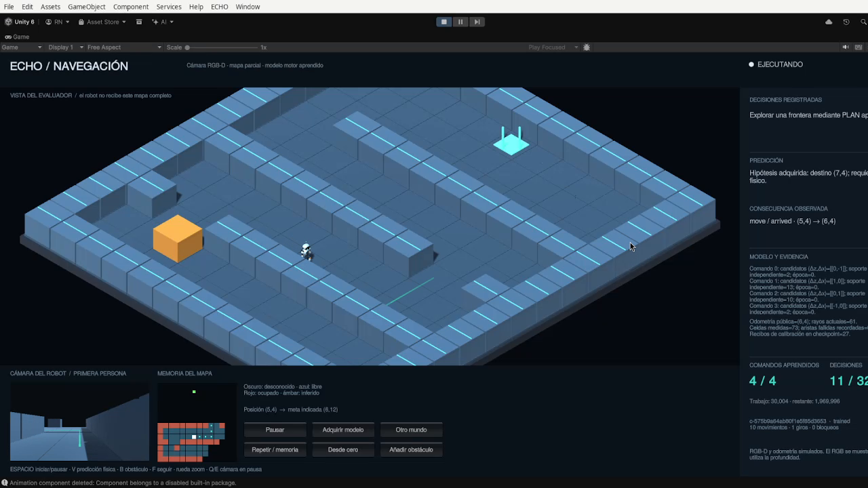This screenshot has width=868, height=488.
Task: Open the Help menu
Action: point(196,7)
